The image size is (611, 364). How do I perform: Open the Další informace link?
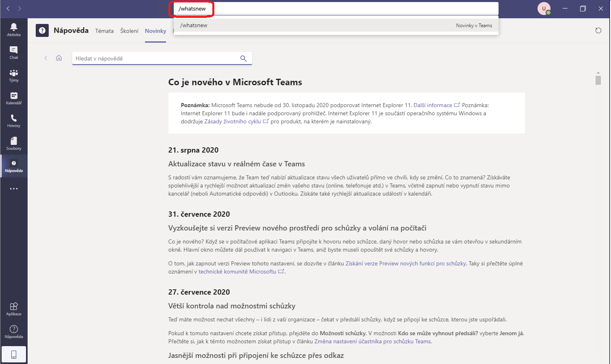pos(436,105)
